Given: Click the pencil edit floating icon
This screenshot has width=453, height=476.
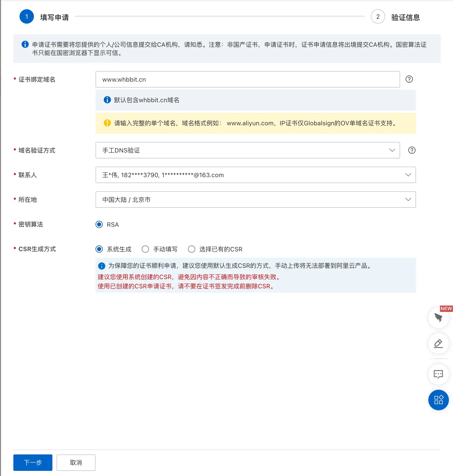Looking at the screenshot, I should click(438, 343).
